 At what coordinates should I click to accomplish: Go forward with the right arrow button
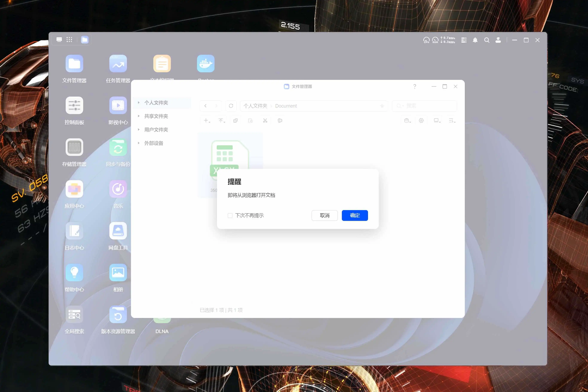tap(216, 106)
